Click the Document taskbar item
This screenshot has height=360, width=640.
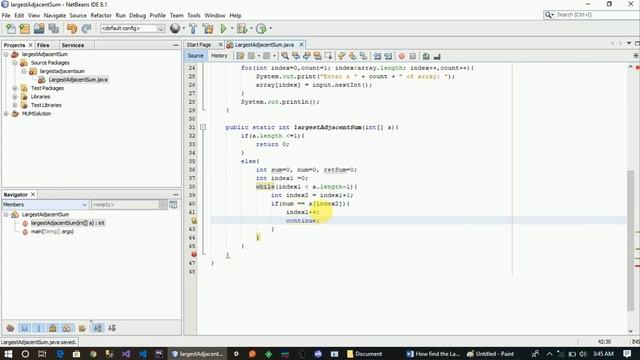tap(364, 354)
